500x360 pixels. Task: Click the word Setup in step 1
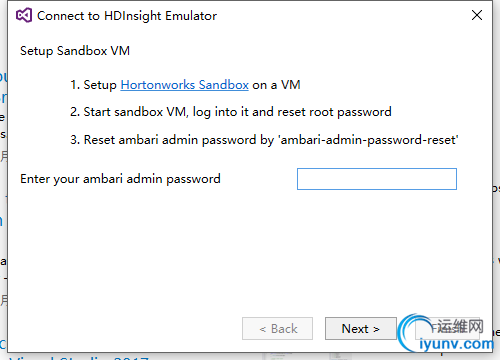[x=100, y=85]
